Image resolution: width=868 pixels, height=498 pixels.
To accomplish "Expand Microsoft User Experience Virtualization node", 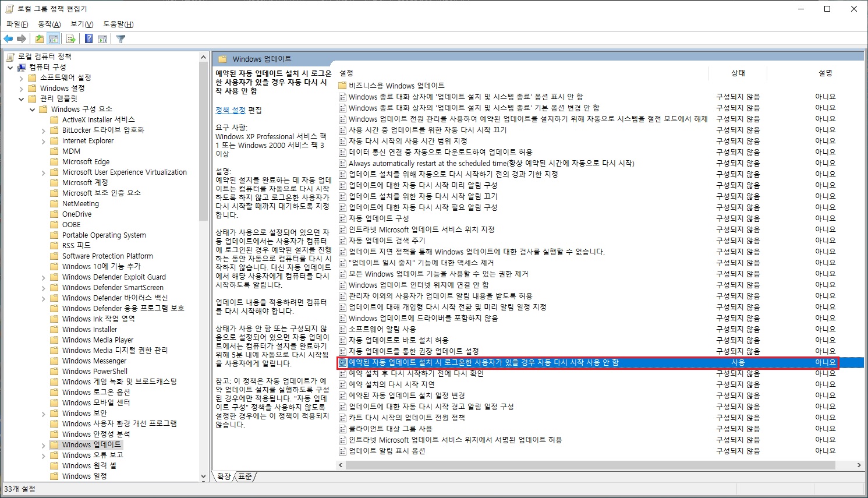I will point(44,172).
